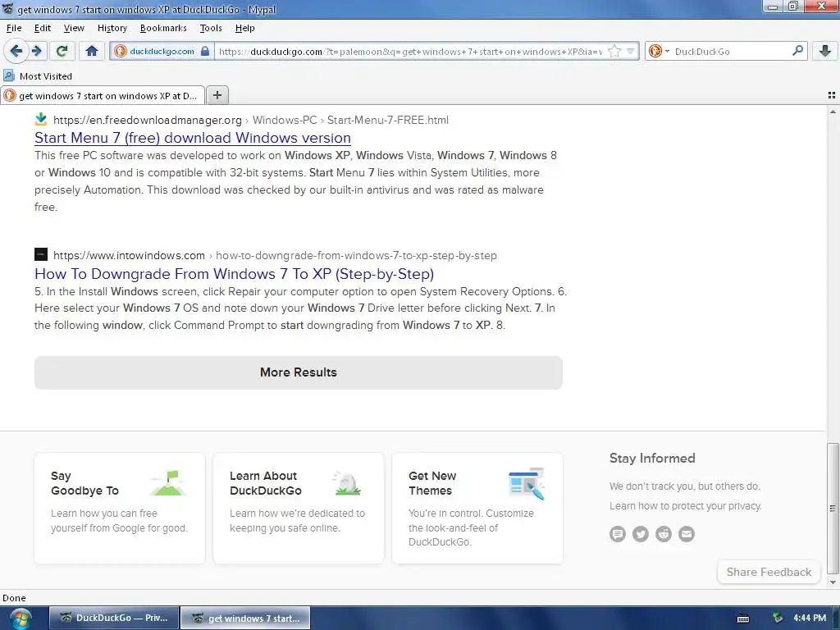Viewport: 840px width, 630px height.
Task: Open 'How To Downgrade From Windows 7 To XP' link
Action: (x=234, y=274)
